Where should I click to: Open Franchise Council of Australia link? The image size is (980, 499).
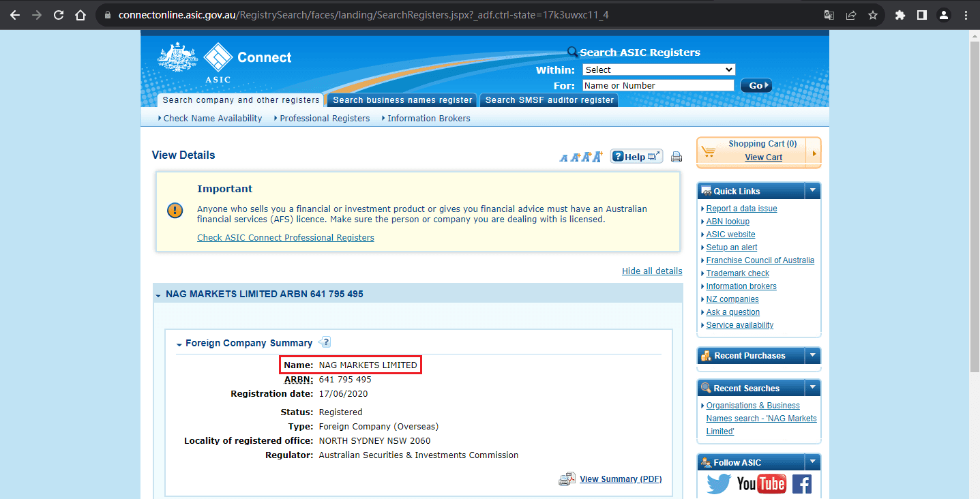pos(760,260)
